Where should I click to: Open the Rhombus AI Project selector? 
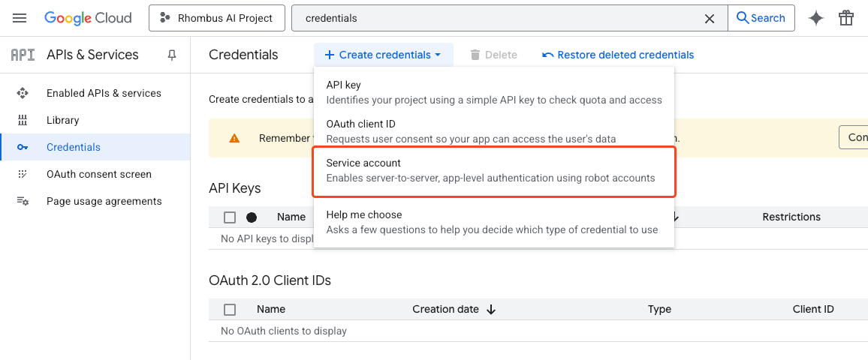coord(217,18)
